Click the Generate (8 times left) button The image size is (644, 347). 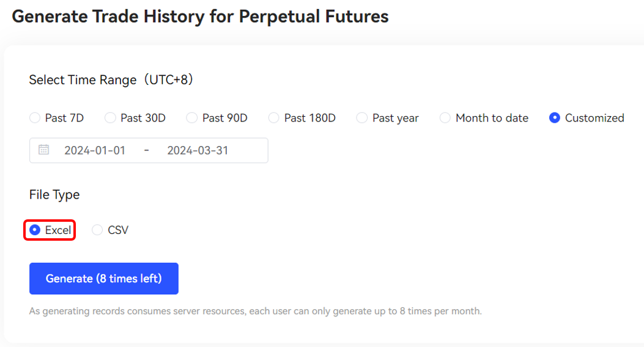pyautogui.click(x=104, y=279)
